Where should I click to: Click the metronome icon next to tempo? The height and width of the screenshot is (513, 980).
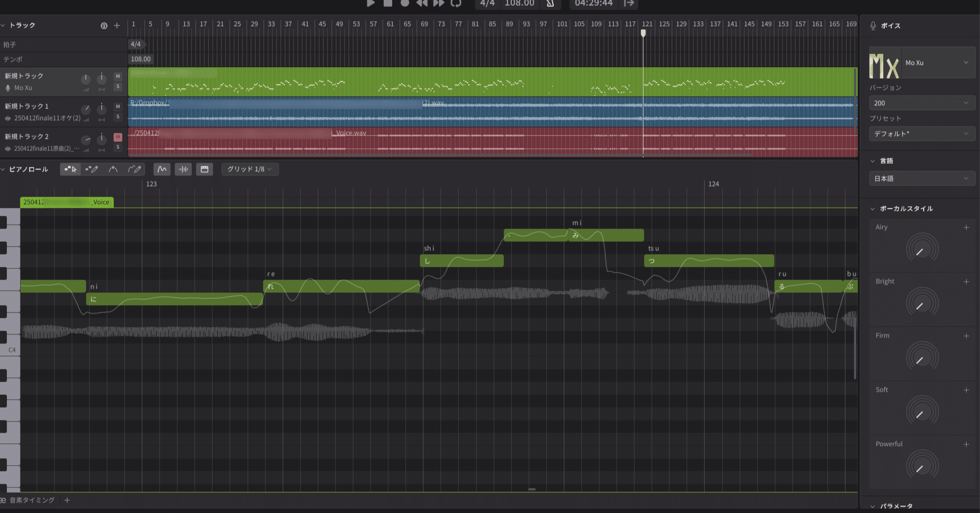coord(550,4)
